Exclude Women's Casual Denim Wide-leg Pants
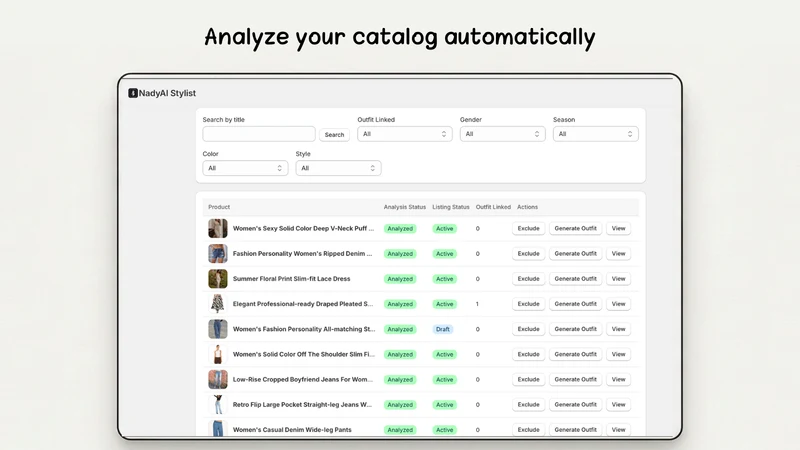800x450 pixels. click(529, 430)
